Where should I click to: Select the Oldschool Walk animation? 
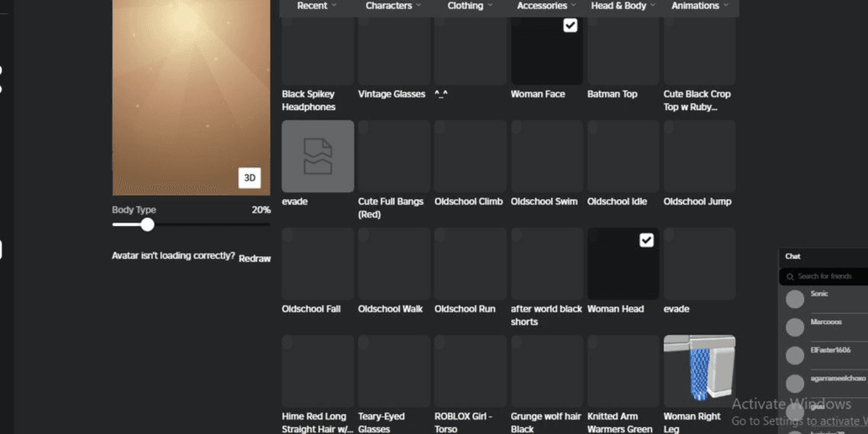394,264
